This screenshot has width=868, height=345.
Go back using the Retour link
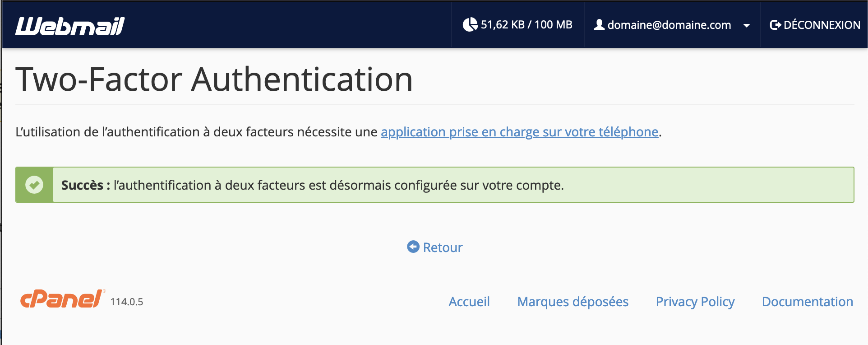tap(443, 247)
